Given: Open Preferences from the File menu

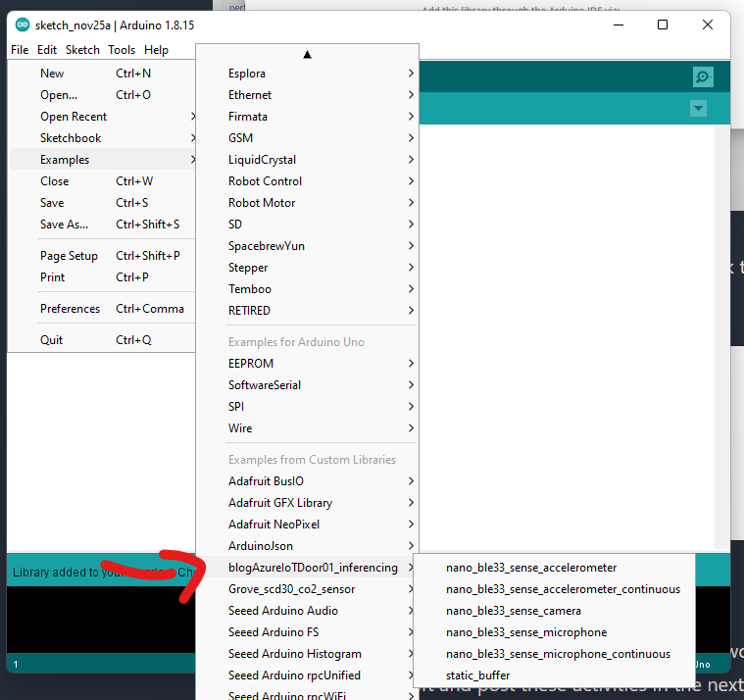Looking at the screenshot, I should [102, 309].
